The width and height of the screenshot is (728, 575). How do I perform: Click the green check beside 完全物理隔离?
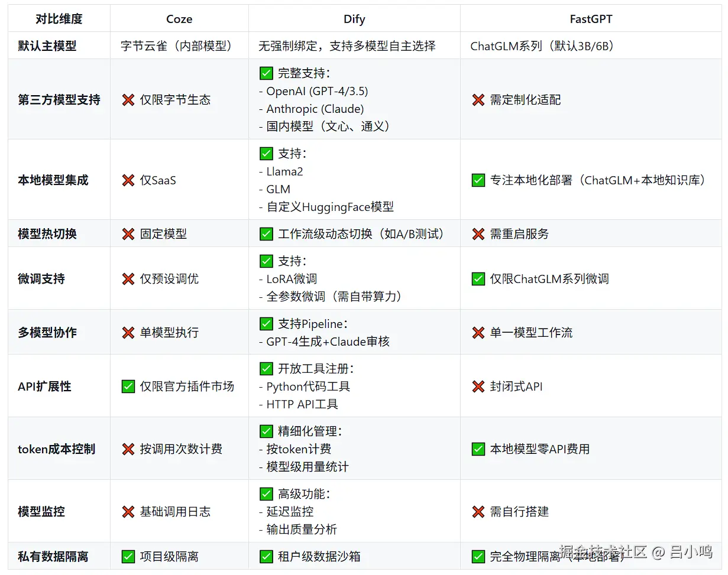478,557
